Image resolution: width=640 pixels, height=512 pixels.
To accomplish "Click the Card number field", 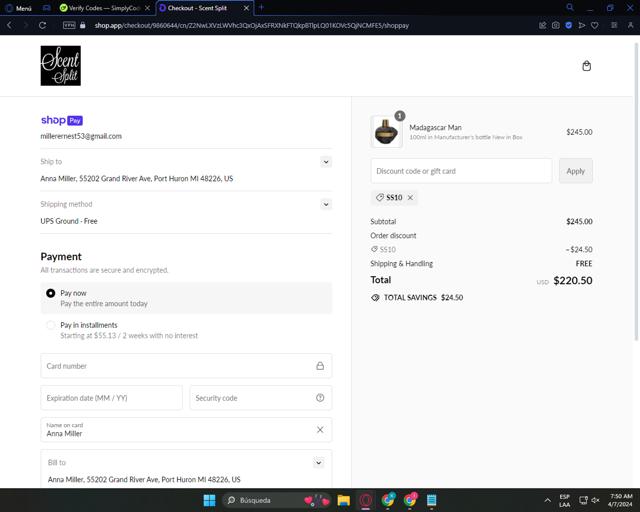I will pyautogui.click(x=186, y=366).
